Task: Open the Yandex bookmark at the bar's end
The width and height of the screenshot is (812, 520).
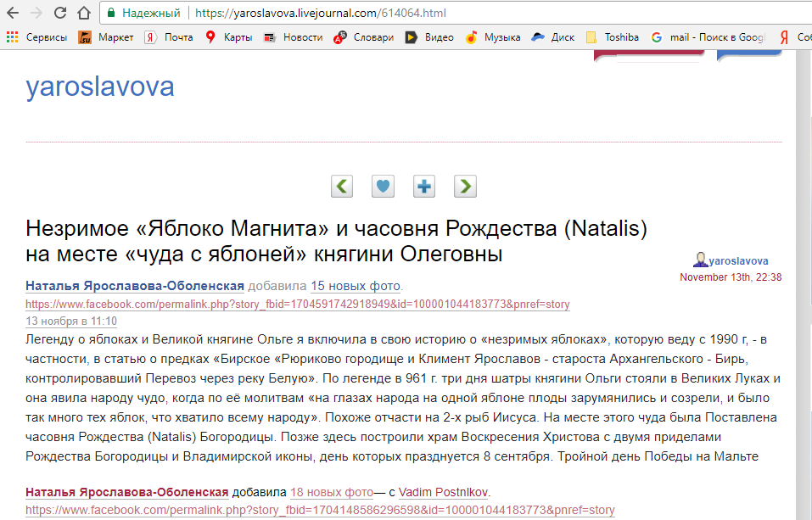Action: tap(795, 37)
